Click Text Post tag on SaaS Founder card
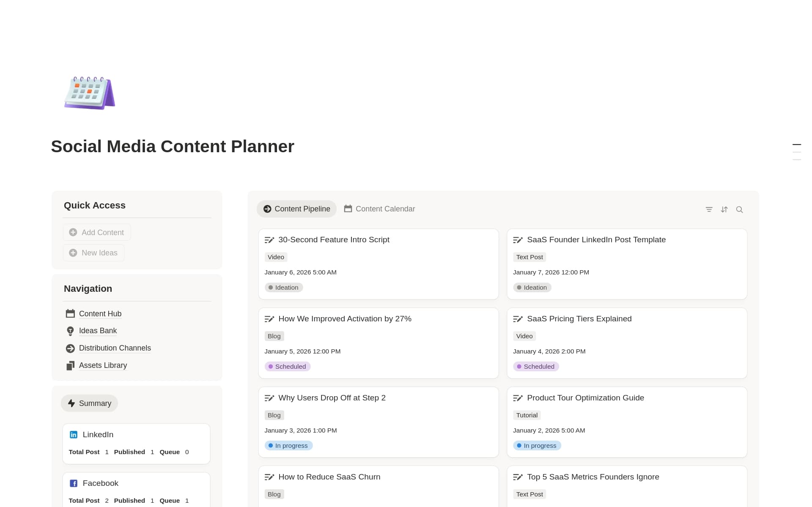812x507 pixels. click(529, 257)
